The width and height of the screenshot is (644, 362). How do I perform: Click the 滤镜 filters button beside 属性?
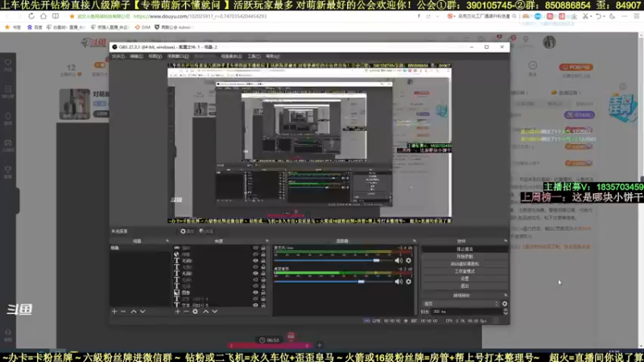point(206,232)
